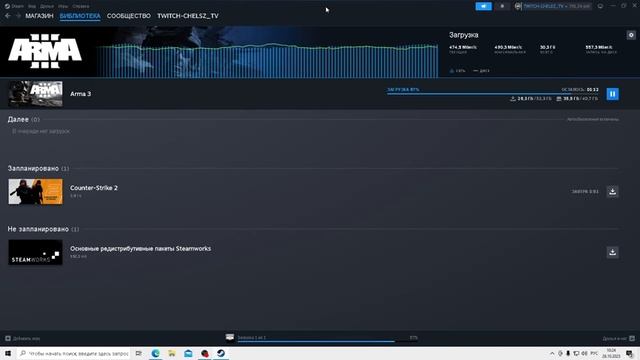Click the Steamworks thumbnail
Viewport: 640px width, 360px height.
click(36, 252)
